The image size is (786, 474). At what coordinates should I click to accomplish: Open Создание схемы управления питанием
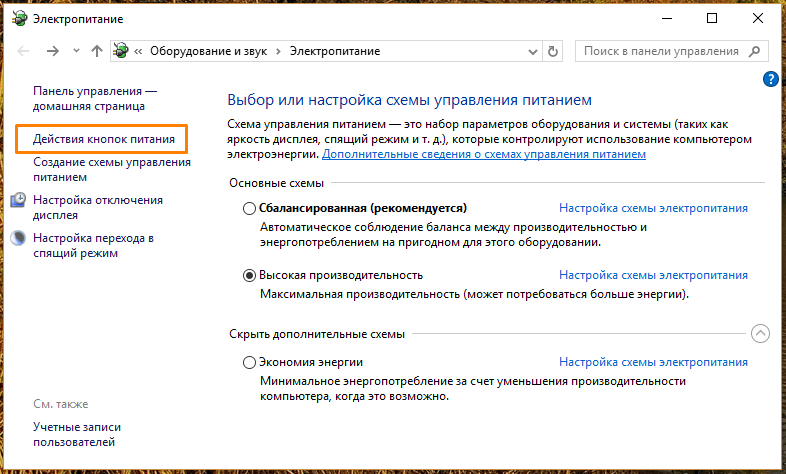[112, 169]
